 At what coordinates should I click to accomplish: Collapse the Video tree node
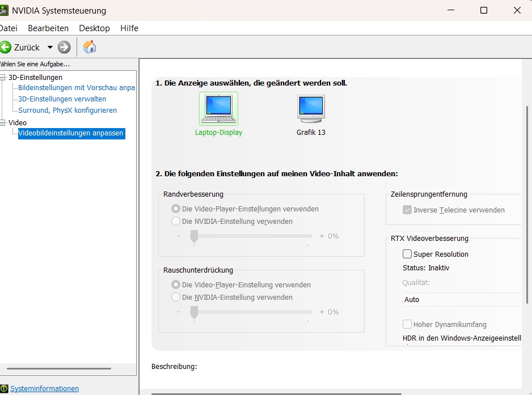(x=2, y=123)
